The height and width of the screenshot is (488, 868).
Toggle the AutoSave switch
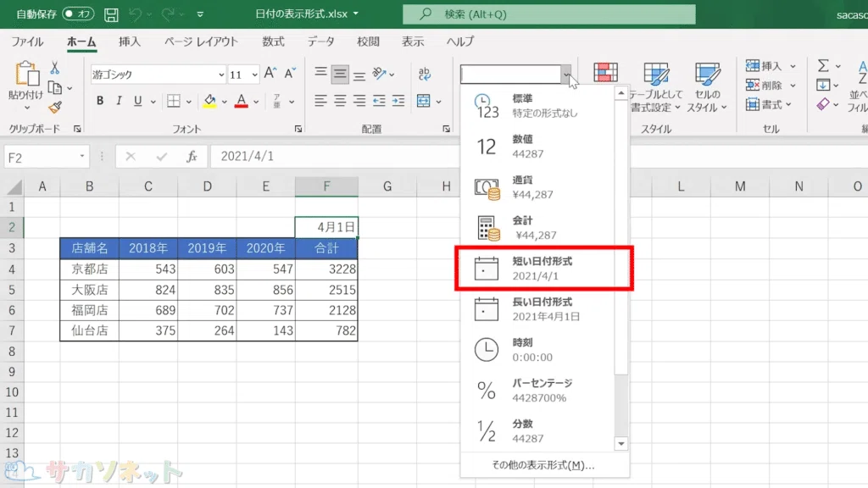coord(78,14)
